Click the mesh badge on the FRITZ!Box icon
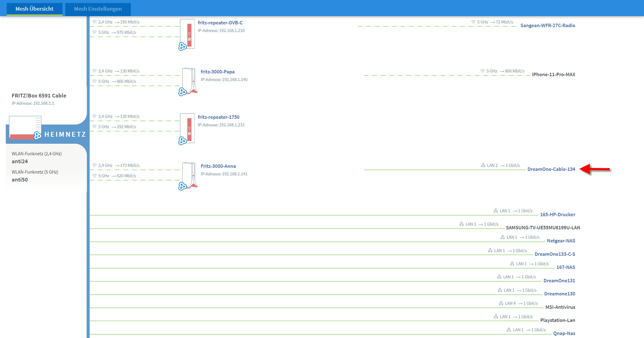Image resolution: width=644 pixels, height=338 pixels. [38, 136]
